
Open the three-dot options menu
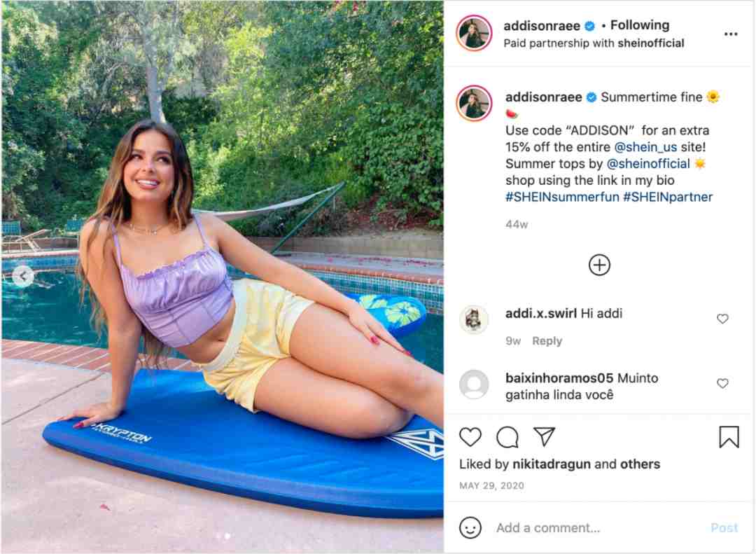pos(730,34)
